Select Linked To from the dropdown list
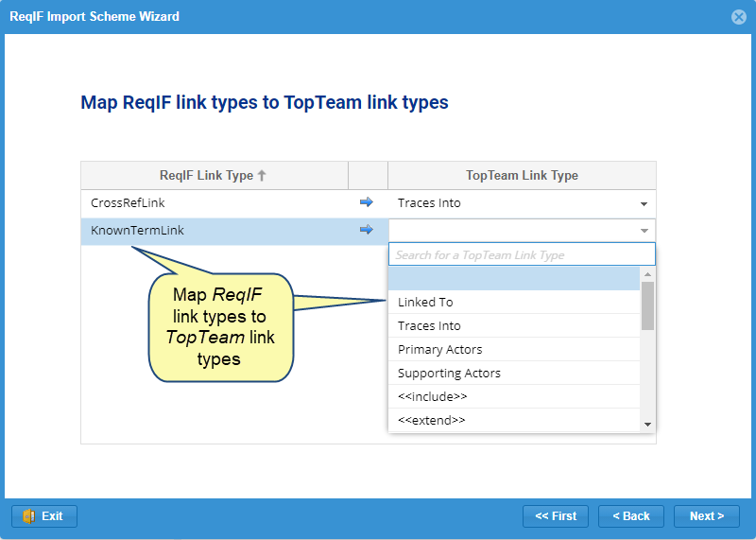756x540 pixels. (x=514, y=302)
